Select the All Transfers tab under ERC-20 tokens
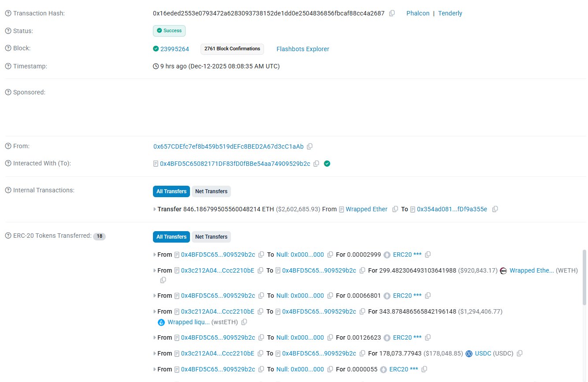The width and height of the screenshot is (588, 382). coord(171,236)
